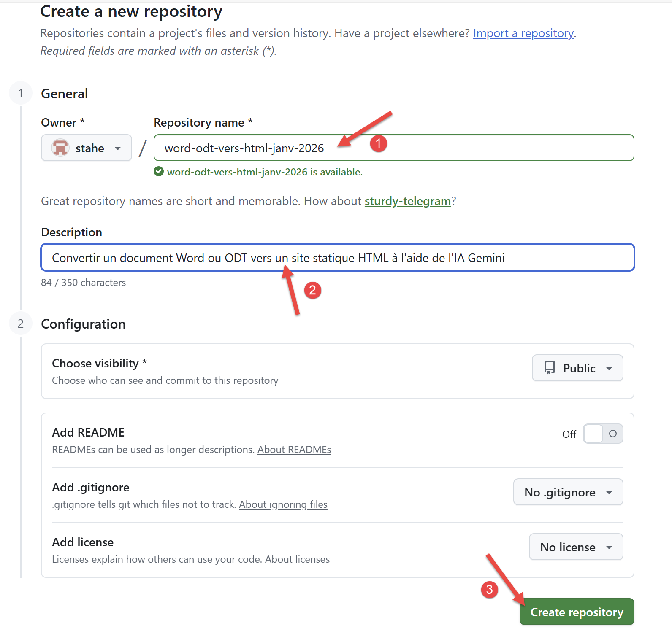Open the About READMEs link

(x=294, y=450)
